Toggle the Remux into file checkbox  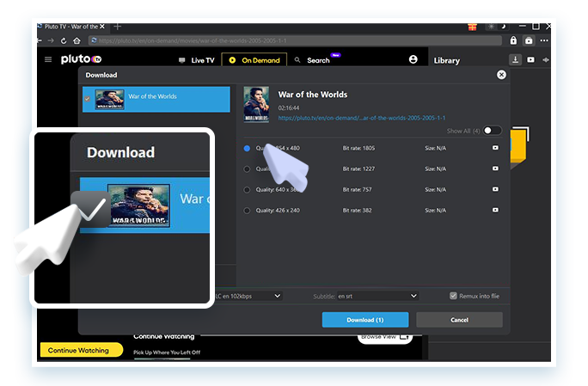click(453, 296)
